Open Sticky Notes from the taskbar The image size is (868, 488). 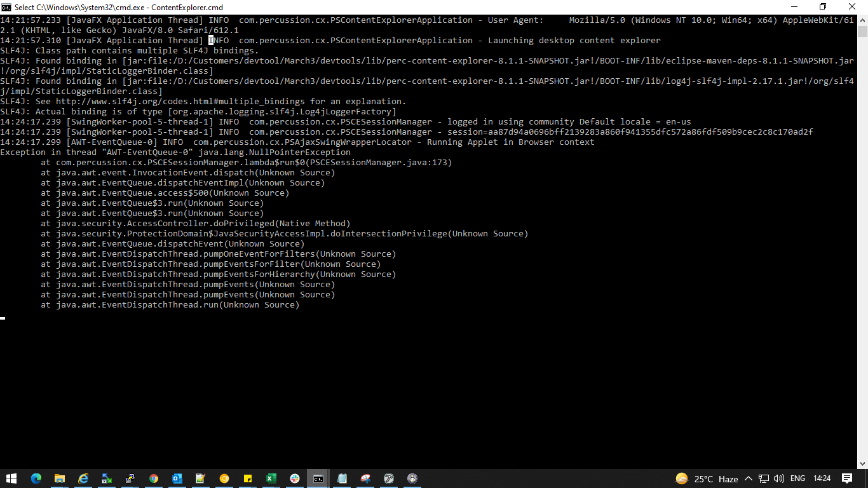pos(248,478)
